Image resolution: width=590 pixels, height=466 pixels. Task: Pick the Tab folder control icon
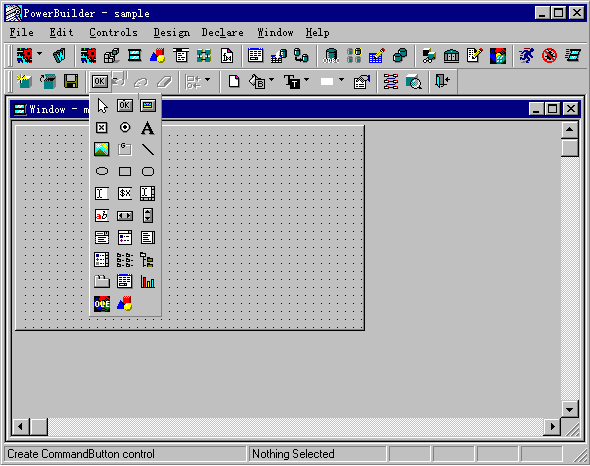pos(102,282)
